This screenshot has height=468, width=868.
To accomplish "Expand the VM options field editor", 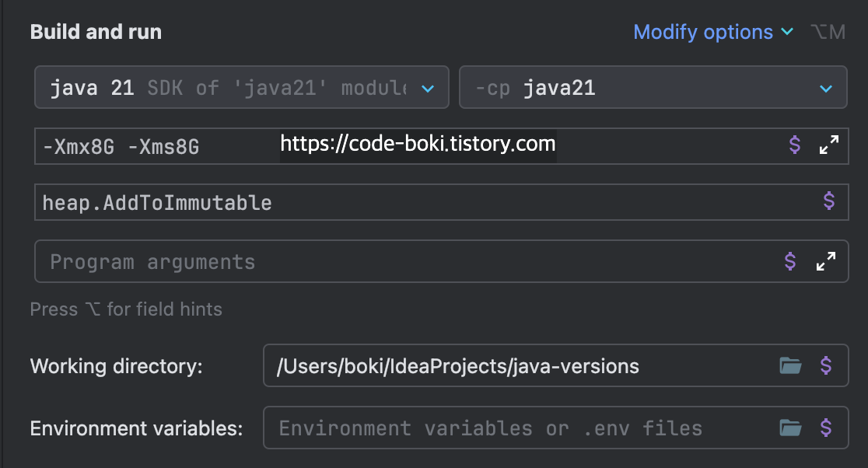I will (x=828, y=145).
